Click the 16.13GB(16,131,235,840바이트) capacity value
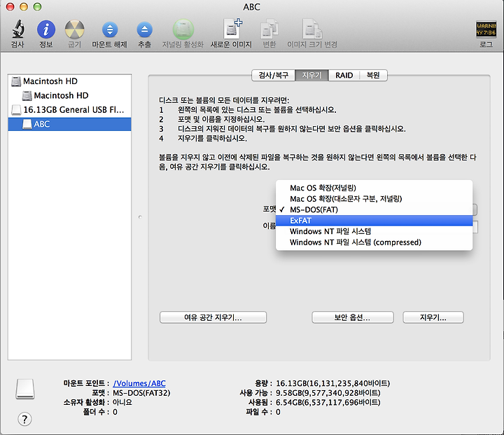This screenshot has width=504, height=435. [x=332, y=383]
